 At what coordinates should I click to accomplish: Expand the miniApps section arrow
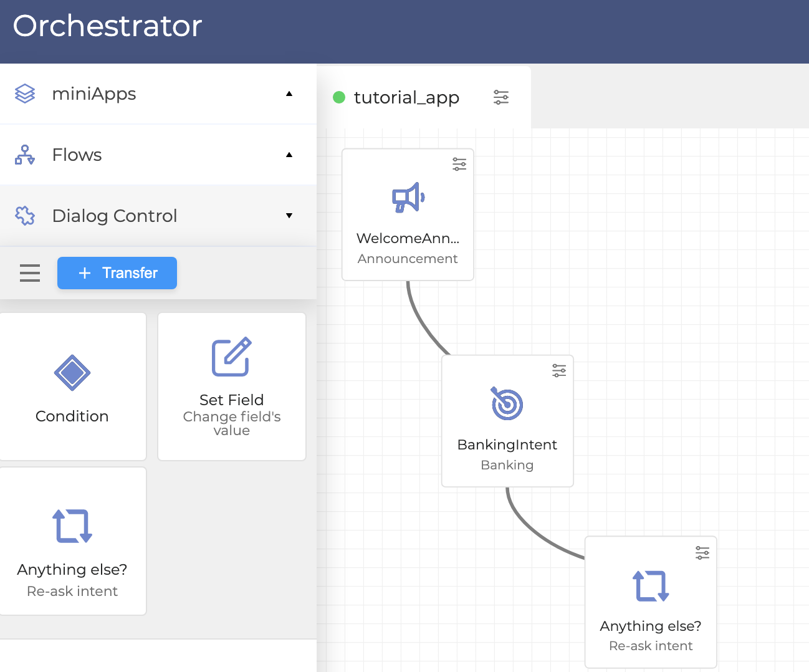click(x=289, y=94)
